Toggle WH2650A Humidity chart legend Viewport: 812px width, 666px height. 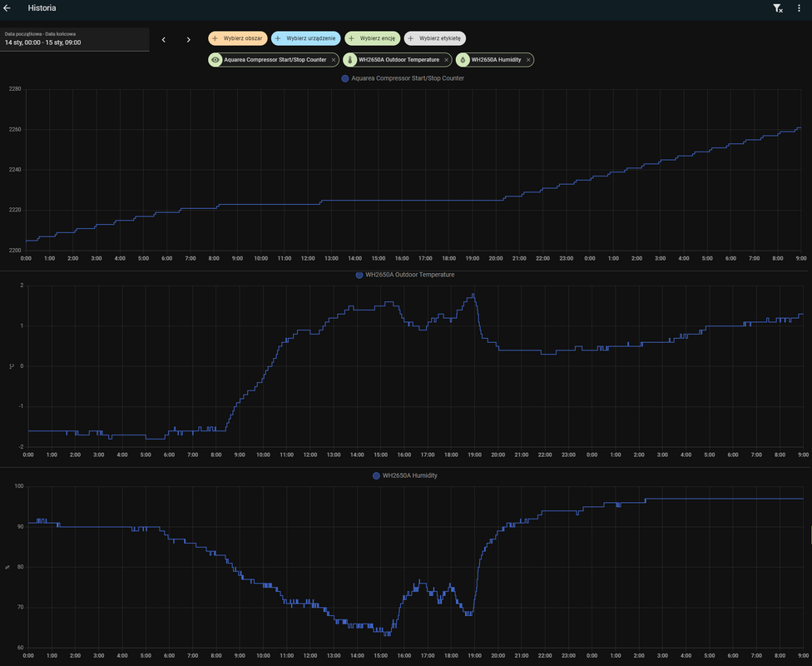(405, 475)
